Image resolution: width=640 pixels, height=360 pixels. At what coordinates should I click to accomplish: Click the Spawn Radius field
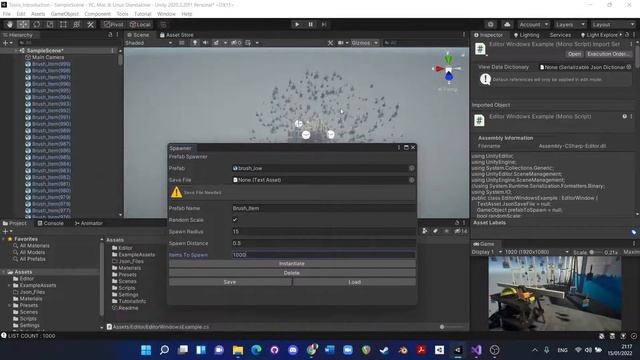coord(324,231)
